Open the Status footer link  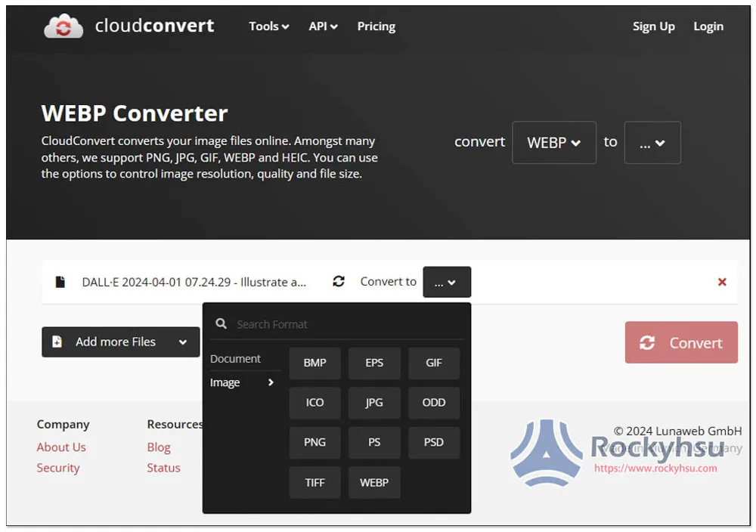(x=163, y=468)
